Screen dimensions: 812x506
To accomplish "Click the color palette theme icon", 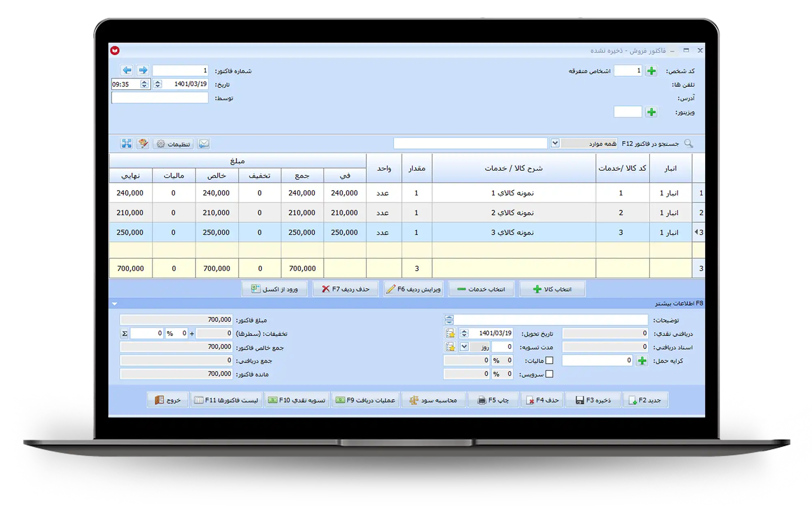I will click(x=143, y=144).
